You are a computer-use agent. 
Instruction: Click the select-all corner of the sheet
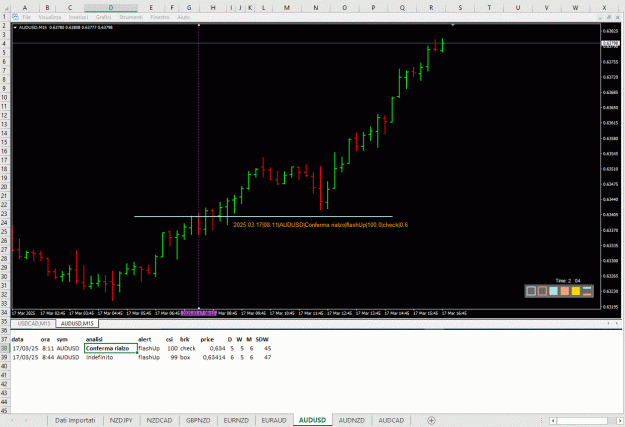5,8
